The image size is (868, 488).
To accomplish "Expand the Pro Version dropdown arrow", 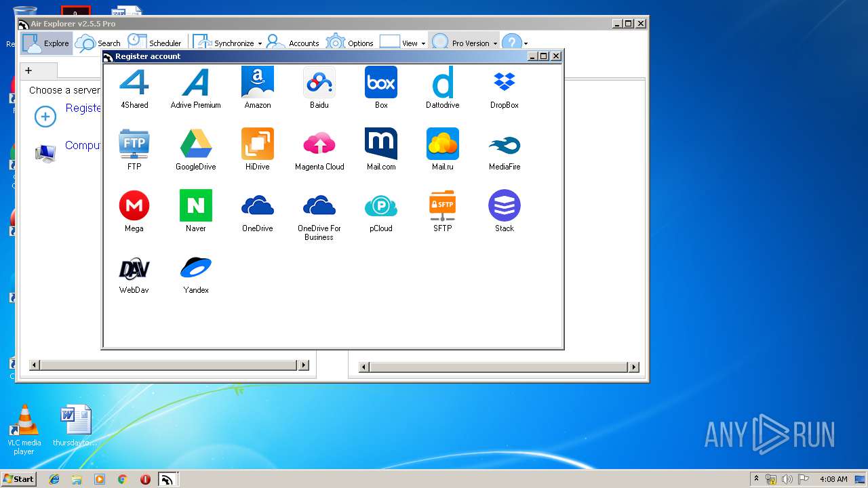I will 495,43.
